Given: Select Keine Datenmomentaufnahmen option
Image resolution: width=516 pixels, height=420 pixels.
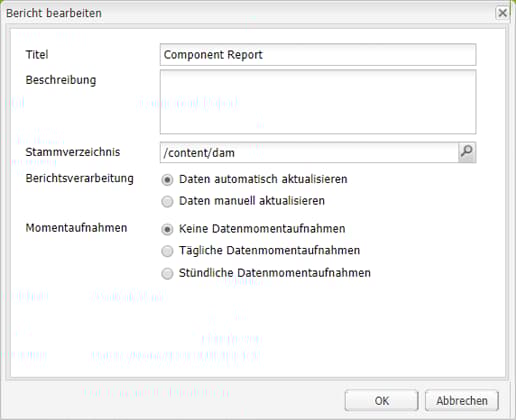Looking at the screenshot, I should click(x=167, y=229).
